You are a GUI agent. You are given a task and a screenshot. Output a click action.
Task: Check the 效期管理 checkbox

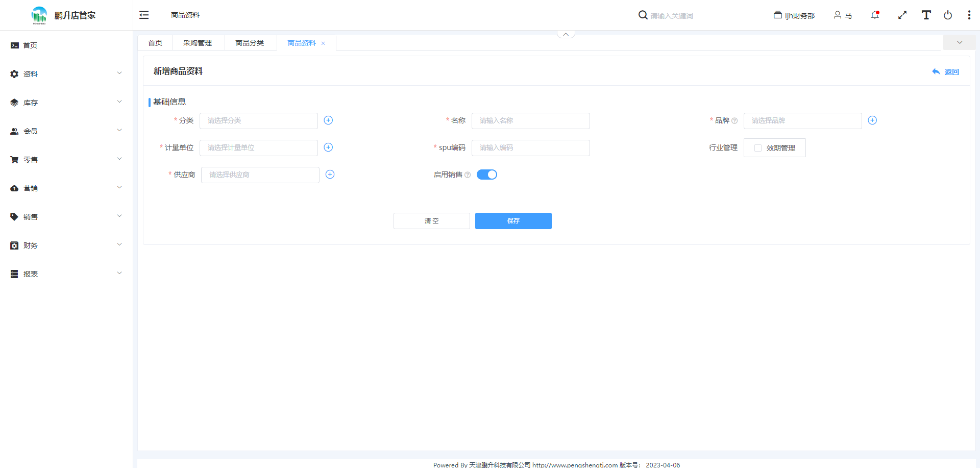(x=758, y=148)
